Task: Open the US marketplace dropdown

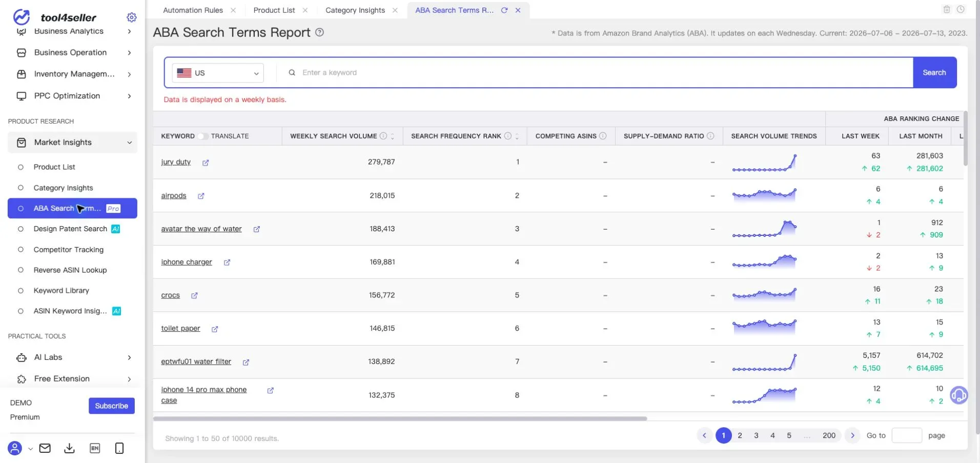Action: pyautogui.click(x=218, y=73)
